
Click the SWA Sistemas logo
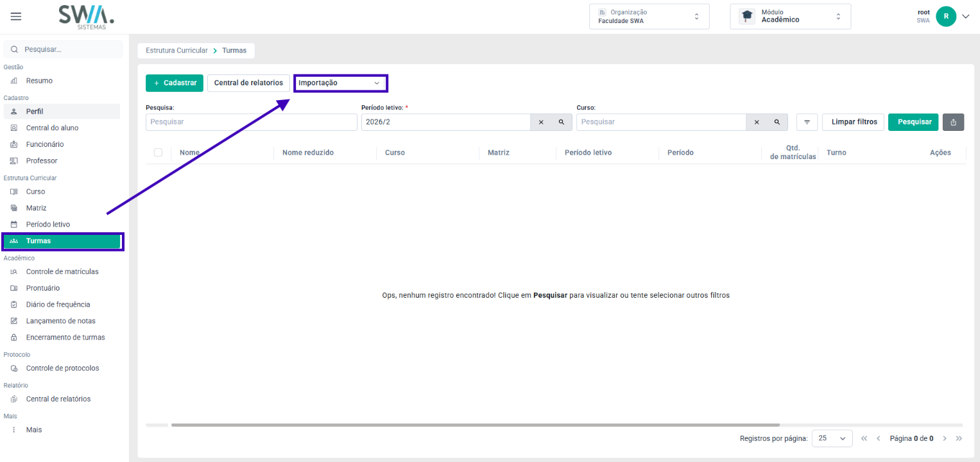tap(87, 17)
